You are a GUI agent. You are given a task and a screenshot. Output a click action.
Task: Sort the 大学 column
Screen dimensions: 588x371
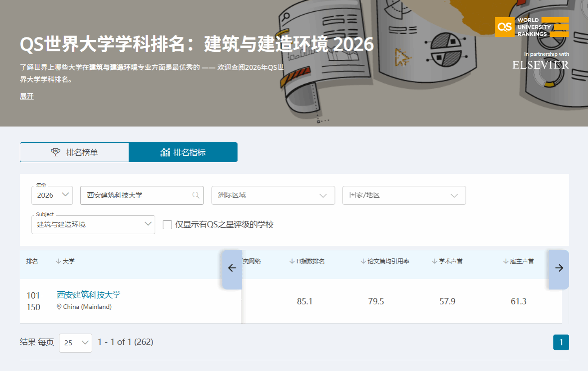tap(65, 262)
